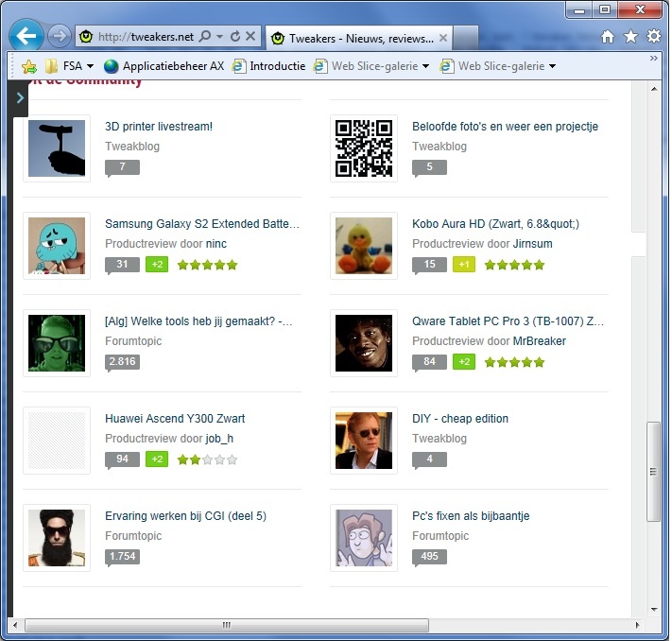Open the address bar autocomplete dropdown arrow
This screenshot has width=672, height=641.
click(220, 37)
